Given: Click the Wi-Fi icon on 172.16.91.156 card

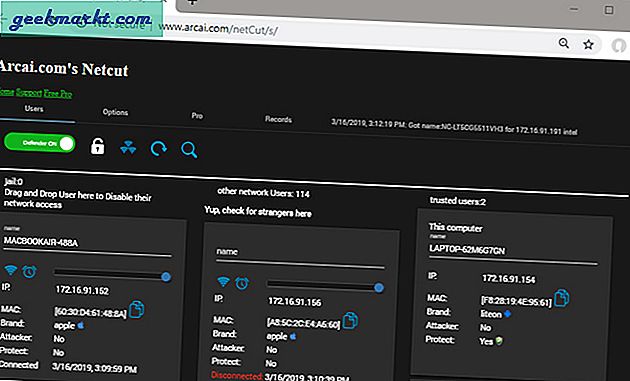Looking at the screenshot, I should 223,281.
